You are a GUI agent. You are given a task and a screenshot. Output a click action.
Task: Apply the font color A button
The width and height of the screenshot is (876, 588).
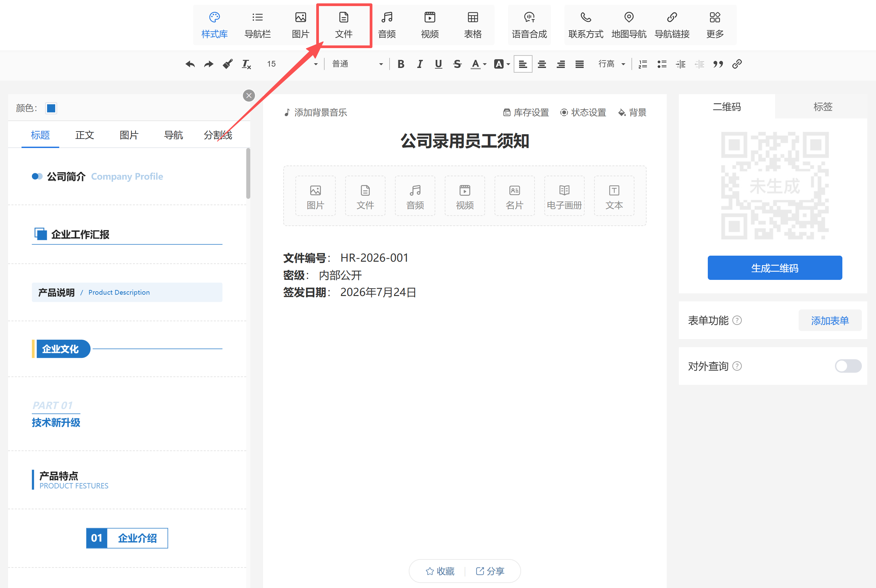click(475, 64)
